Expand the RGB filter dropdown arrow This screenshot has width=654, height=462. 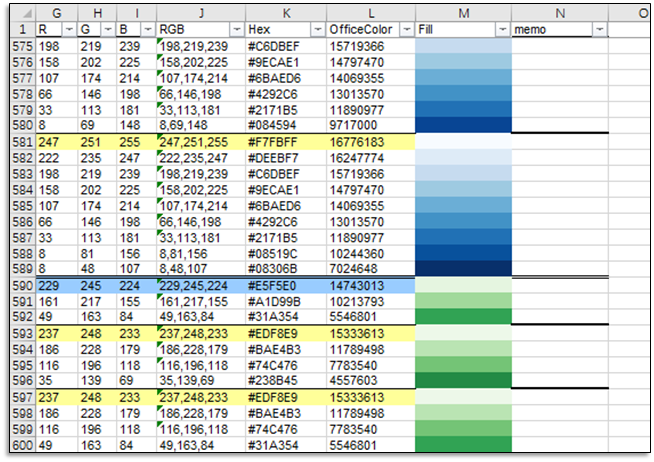(x=237, y=30)
